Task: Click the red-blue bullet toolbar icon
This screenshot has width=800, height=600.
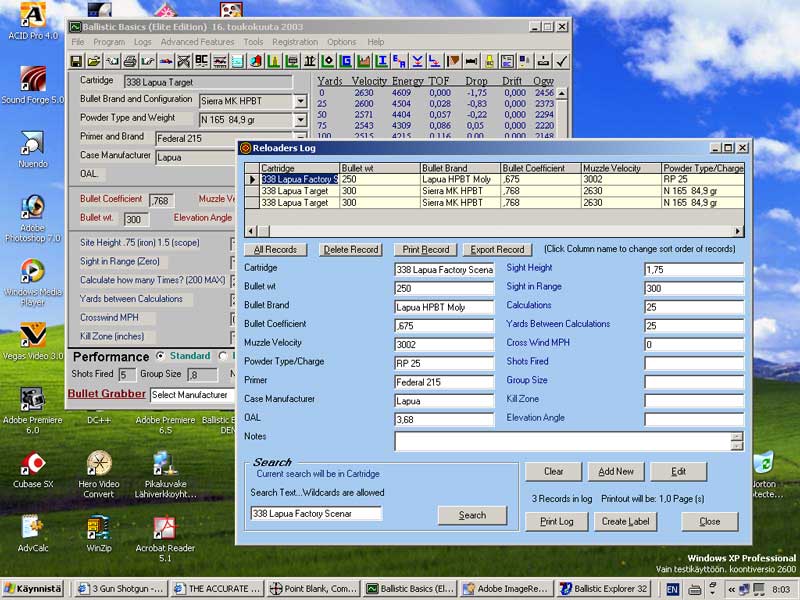Action: [x=166, y=61]
